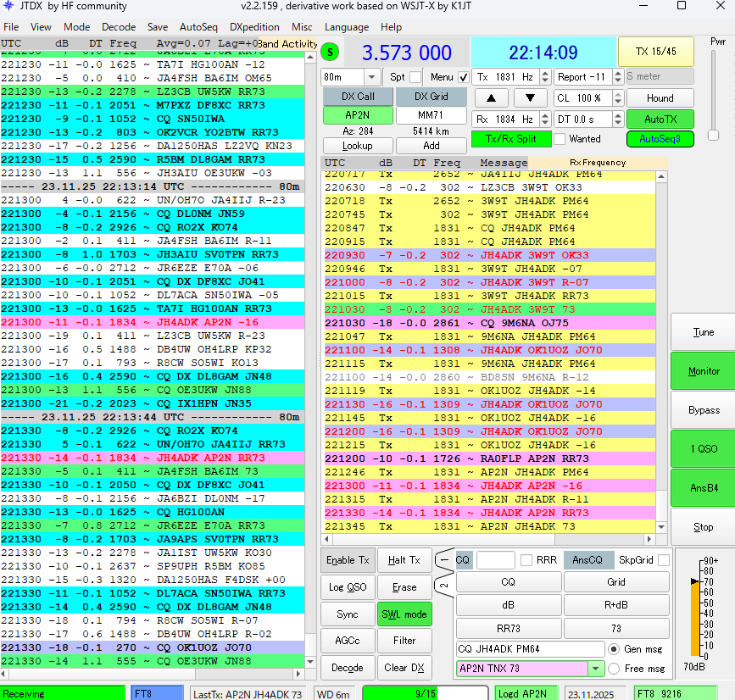Toggle the green Monitor button
Screen dimensions: 735x700
click(x=703, y=371)
